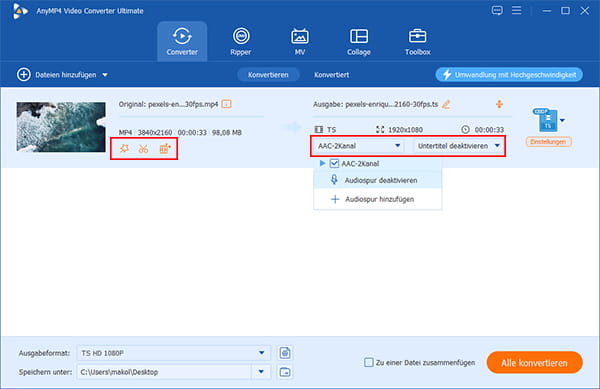Toggle Zu einer Datei zusammenfügen checkbox

coord(368,362)
